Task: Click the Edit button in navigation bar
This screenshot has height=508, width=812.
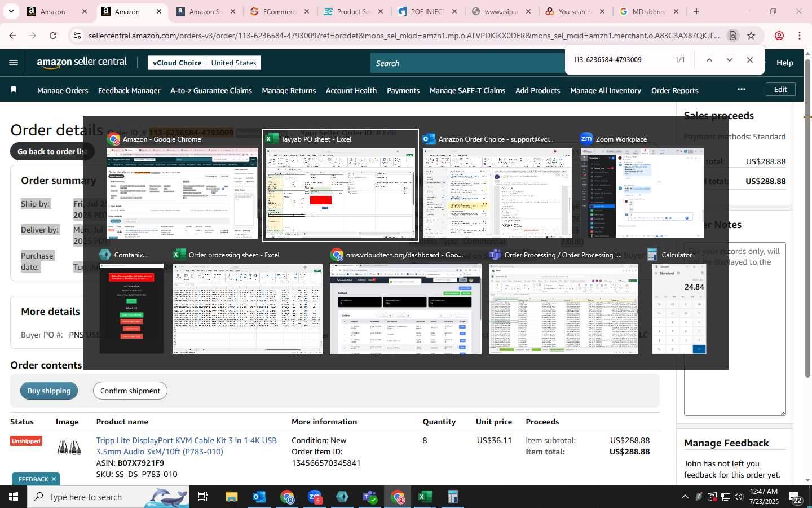Action: pyautogui.click(x=780, y=89)
